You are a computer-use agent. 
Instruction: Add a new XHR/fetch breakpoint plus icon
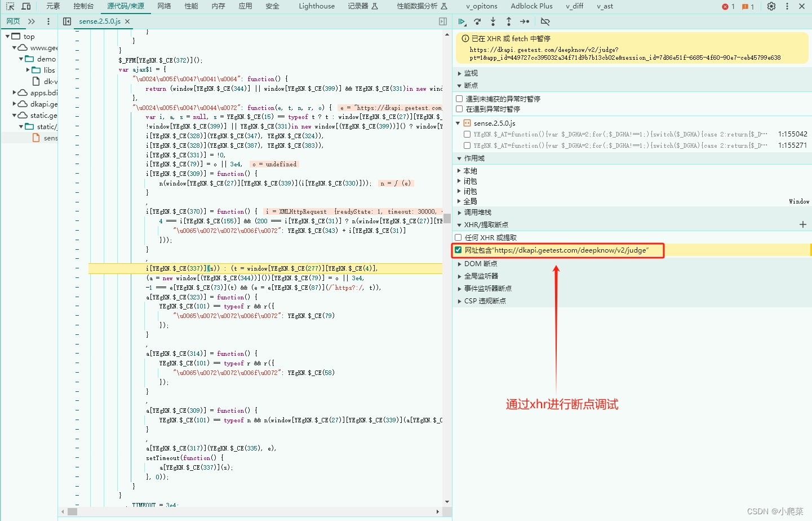pyautogui.click(x=803, y=224)
